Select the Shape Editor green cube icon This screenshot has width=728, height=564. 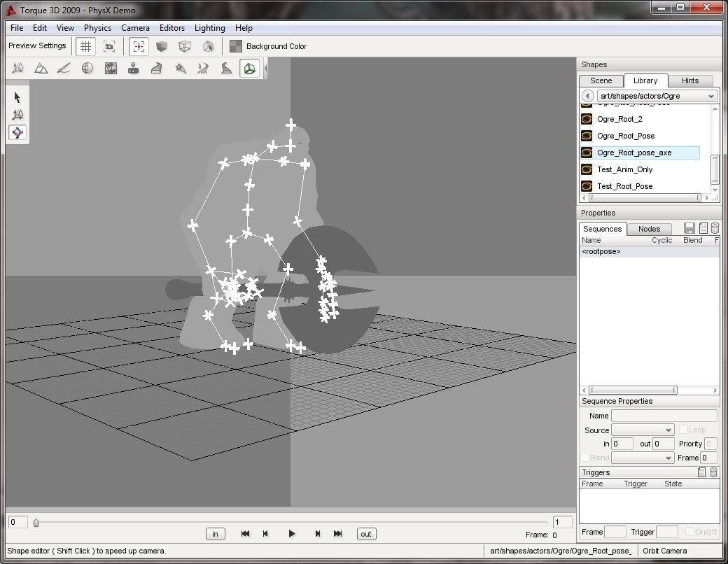[249, 68]
